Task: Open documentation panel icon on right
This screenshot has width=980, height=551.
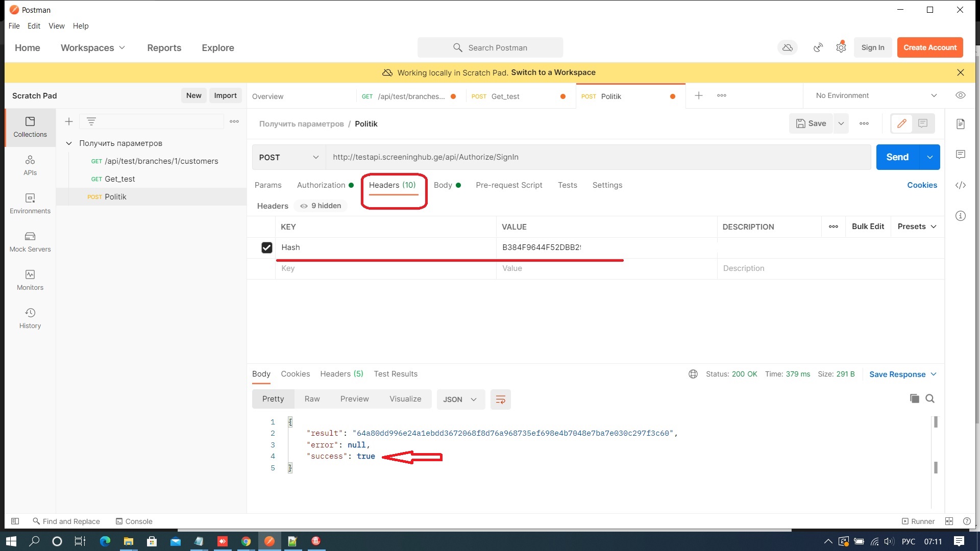Action: point(961,124)
